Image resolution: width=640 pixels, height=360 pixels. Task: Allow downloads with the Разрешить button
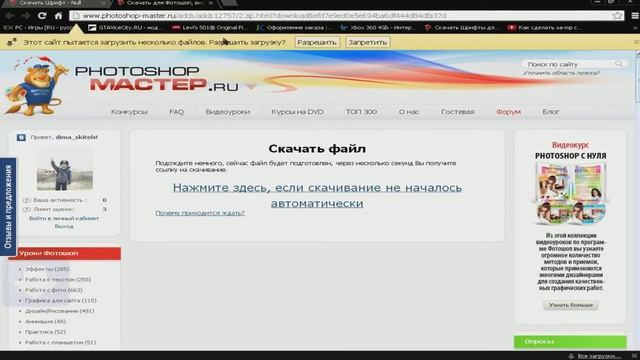[x=317, y=42]
